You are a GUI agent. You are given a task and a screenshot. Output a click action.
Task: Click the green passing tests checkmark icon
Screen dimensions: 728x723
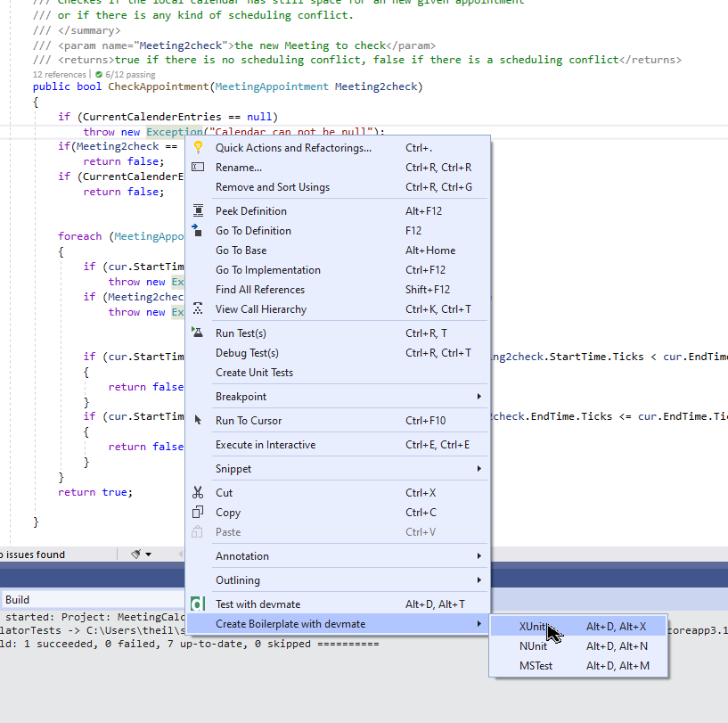tap(98, 74)
